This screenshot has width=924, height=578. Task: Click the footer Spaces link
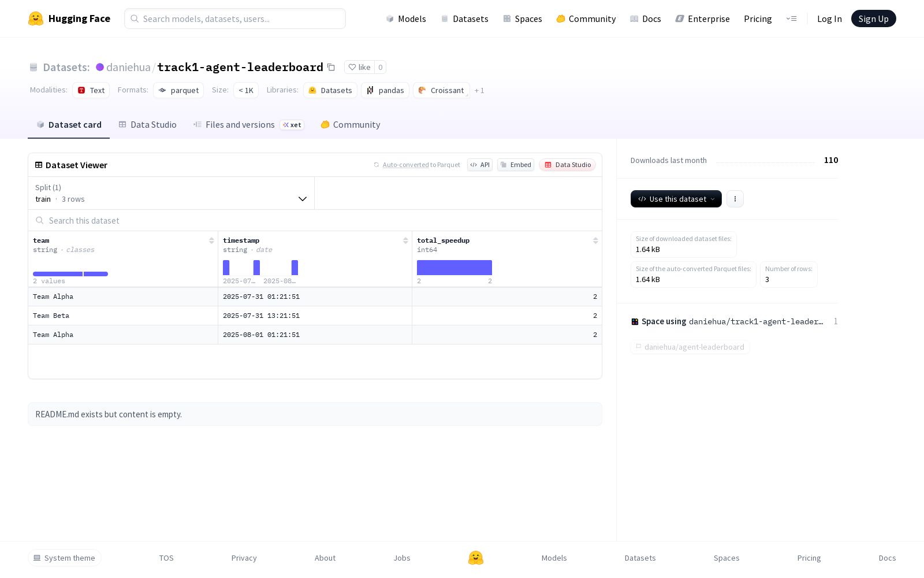[726, 558]
